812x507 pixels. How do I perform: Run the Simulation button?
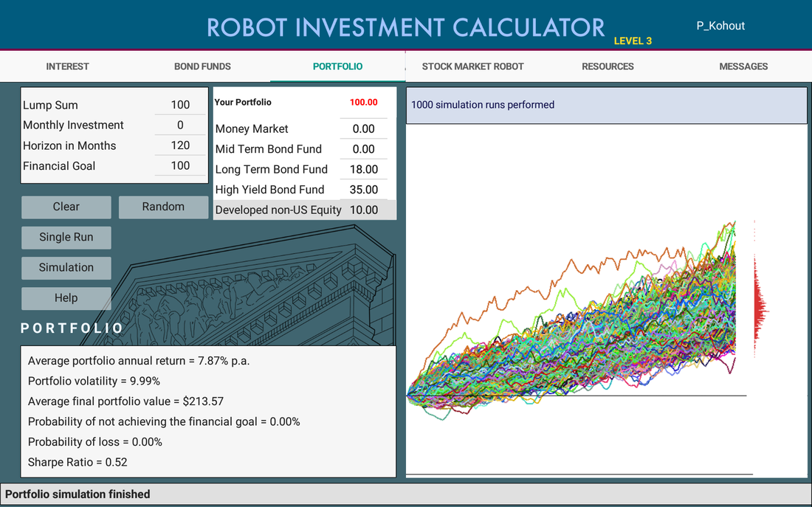tap(66, 268)
